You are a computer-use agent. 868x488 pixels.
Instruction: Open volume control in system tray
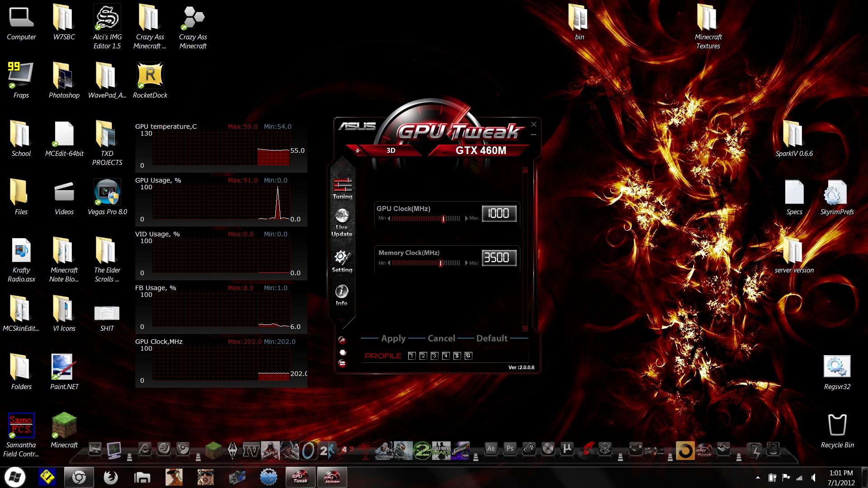[814, 478]
